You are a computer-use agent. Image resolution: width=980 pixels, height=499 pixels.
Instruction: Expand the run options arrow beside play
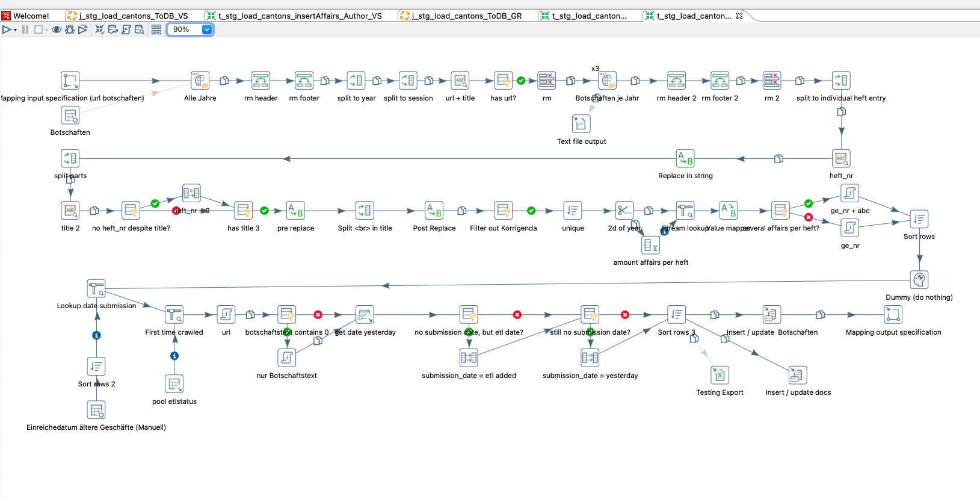tap(15, 30)
